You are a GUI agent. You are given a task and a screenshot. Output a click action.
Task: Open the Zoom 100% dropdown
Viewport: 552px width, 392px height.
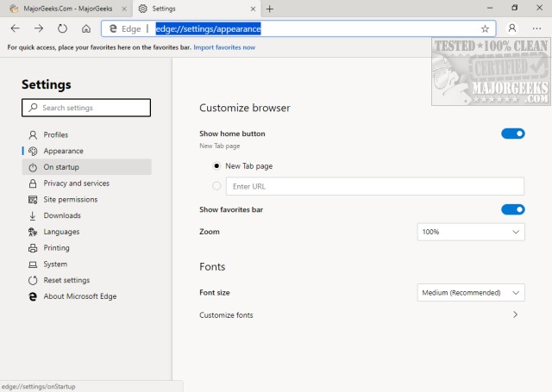(x=471, y=232)
